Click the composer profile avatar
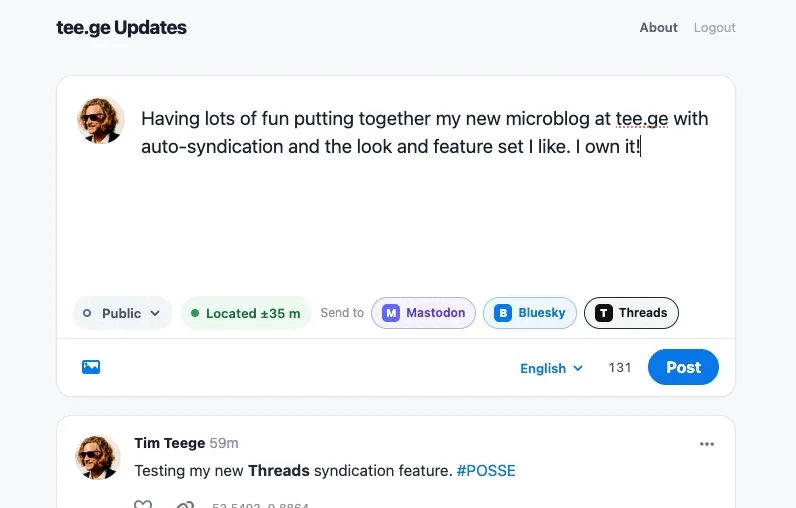Viewport: 796px width, 508px height. 101,120
